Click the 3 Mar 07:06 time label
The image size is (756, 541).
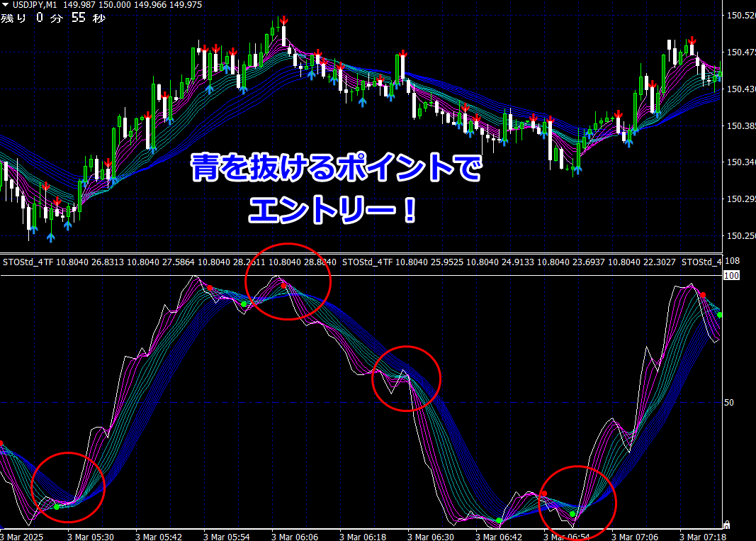click(635, 537)
